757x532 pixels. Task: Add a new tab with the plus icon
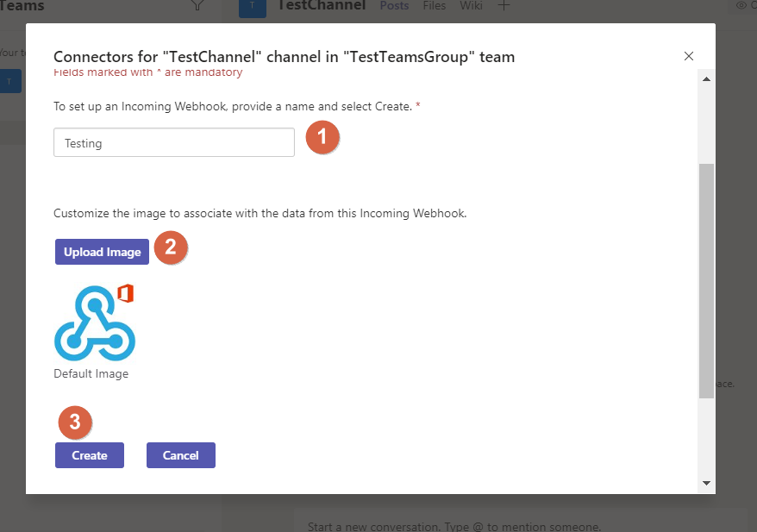504,6
